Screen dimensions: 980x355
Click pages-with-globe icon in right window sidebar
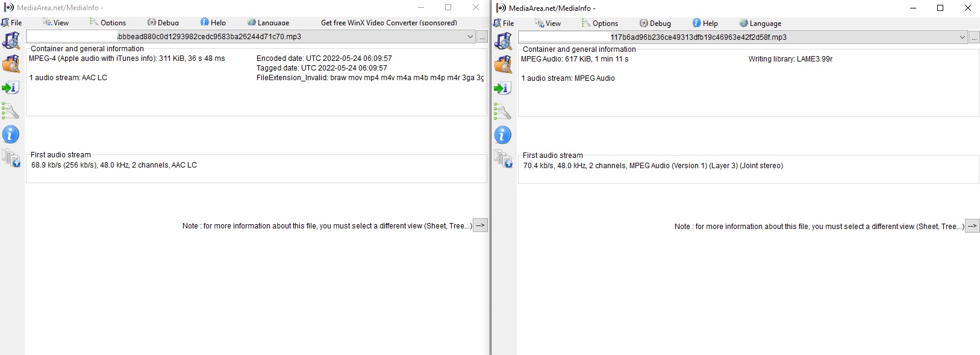pos(503,159)
